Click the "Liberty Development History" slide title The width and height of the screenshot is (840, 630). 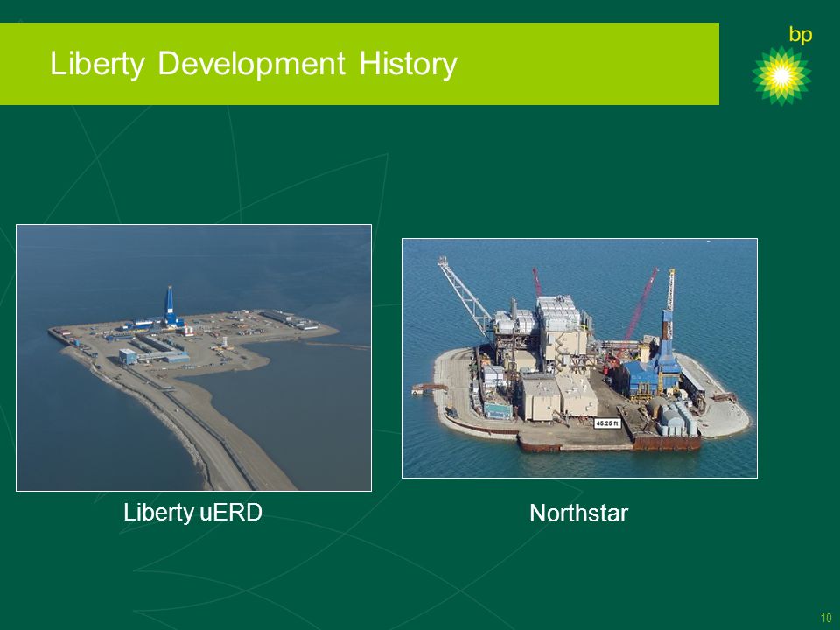pyautogui.click(x=254, y=64)
